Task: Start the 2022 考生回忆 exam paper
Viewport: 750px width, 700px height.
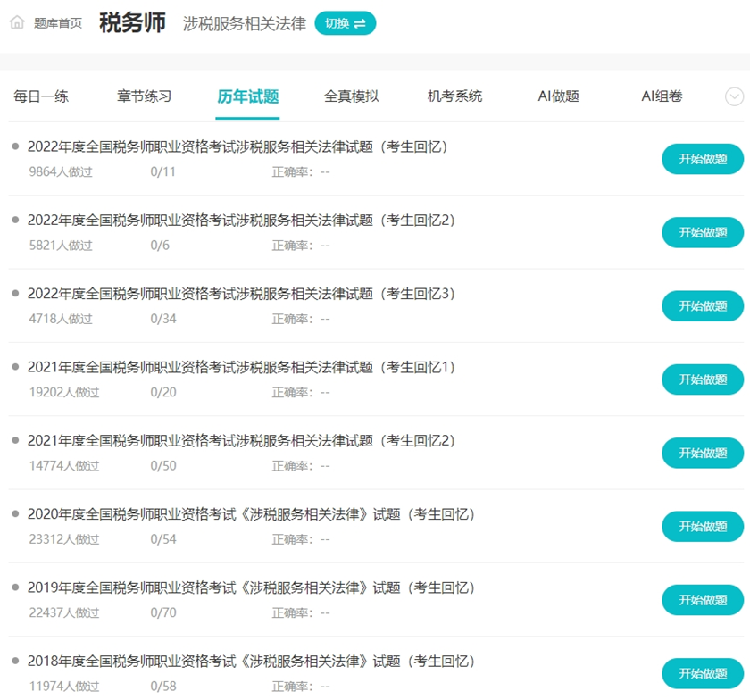Action: click(702, 159)
